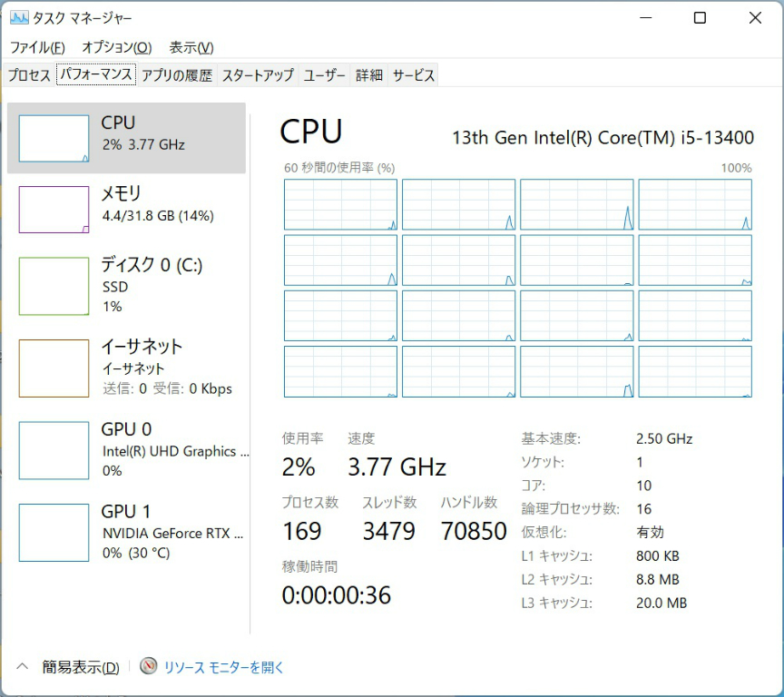This screenshot has height=697, width=784.
Task: Switch to the スタートアップ tab
Action: coord(258,75)
